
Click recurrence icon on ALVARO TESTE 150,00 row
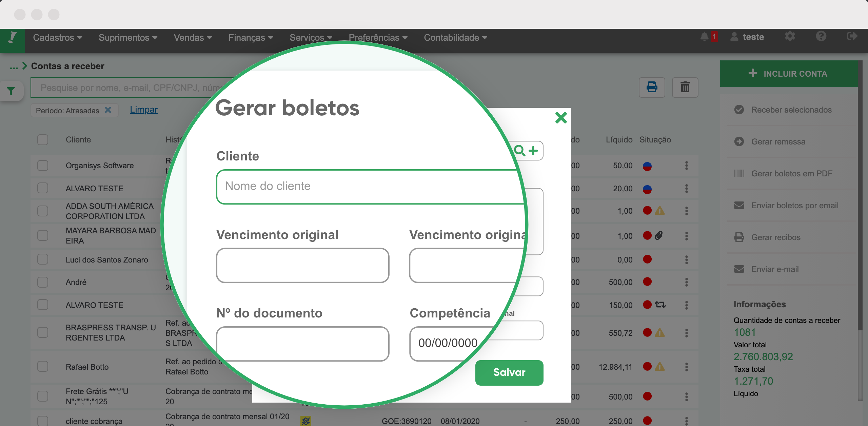660,305
